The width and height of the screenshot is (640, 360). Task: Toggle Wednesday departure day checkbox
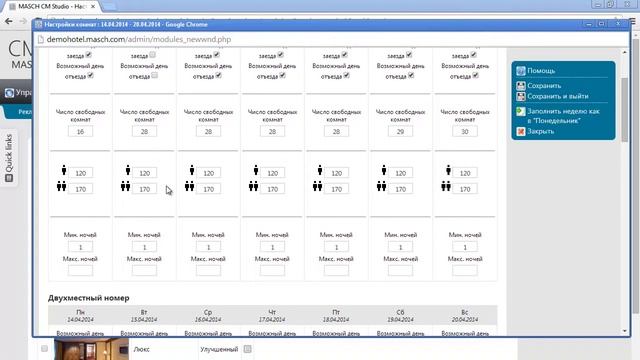tap(218, 75)
